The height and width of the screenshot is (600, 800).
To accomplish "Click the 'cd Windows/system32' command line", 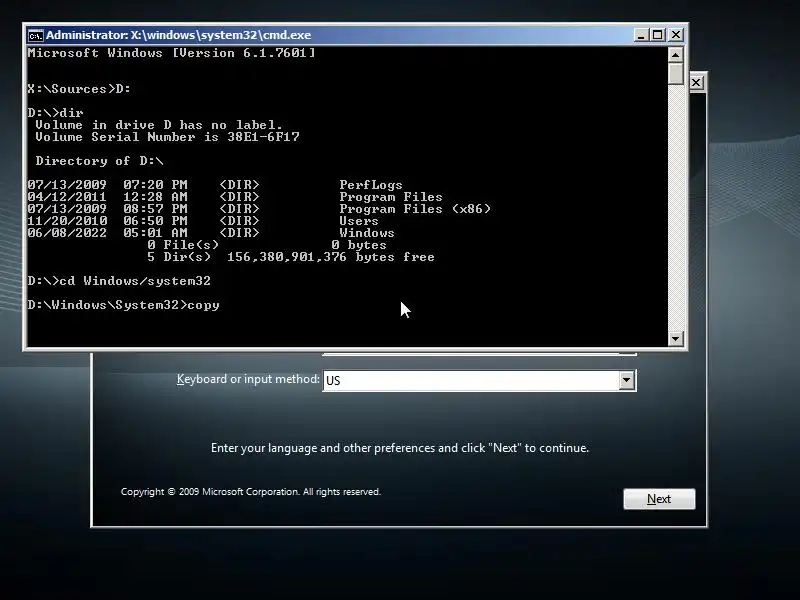I will click(x=119, y=281).
